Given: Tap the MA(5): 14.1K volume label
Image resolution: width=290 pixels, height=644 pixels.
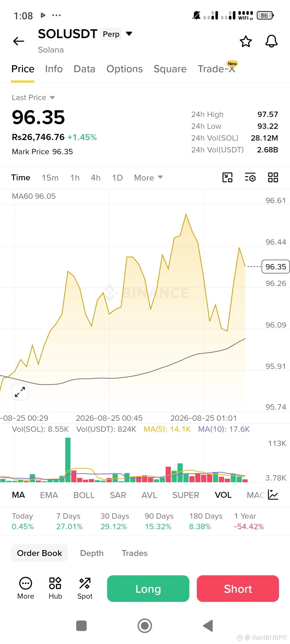Looking at the screenshot, I should click(167, 429).
